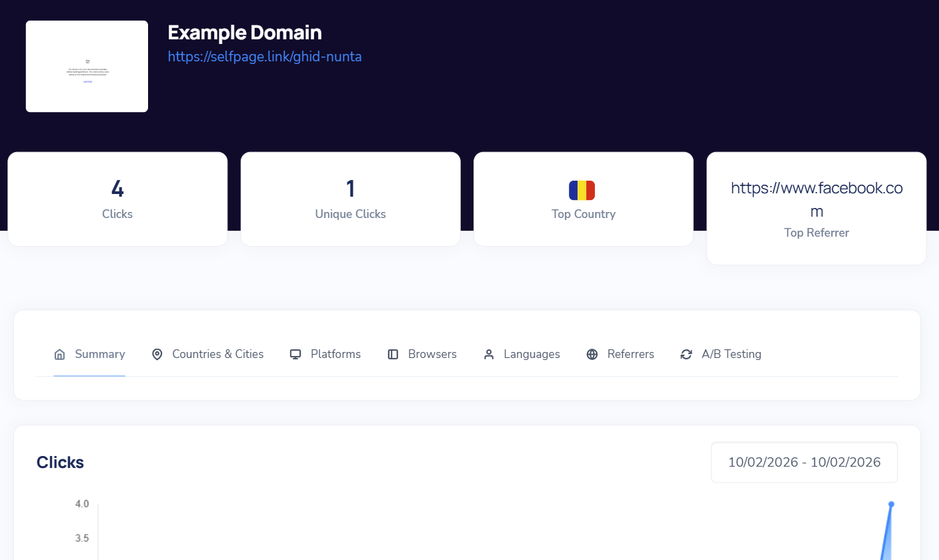
Task: Click the Example Domain page thumbnail
Action: [87, 67]
